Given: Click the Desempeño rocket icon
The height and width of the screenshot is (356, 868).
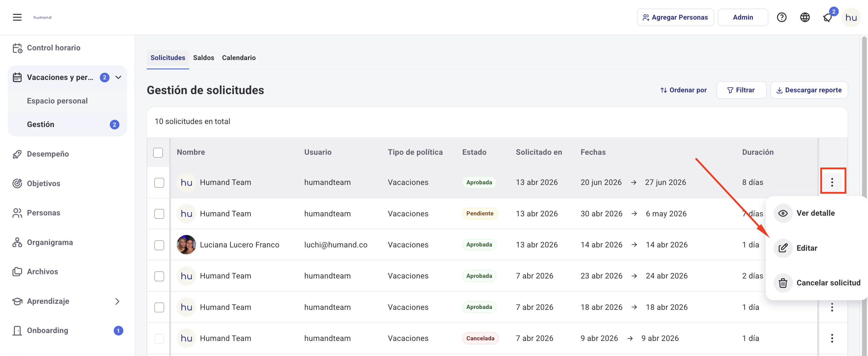Looking at the screenshot, I should pyautogui.click(x=17, y=154).
